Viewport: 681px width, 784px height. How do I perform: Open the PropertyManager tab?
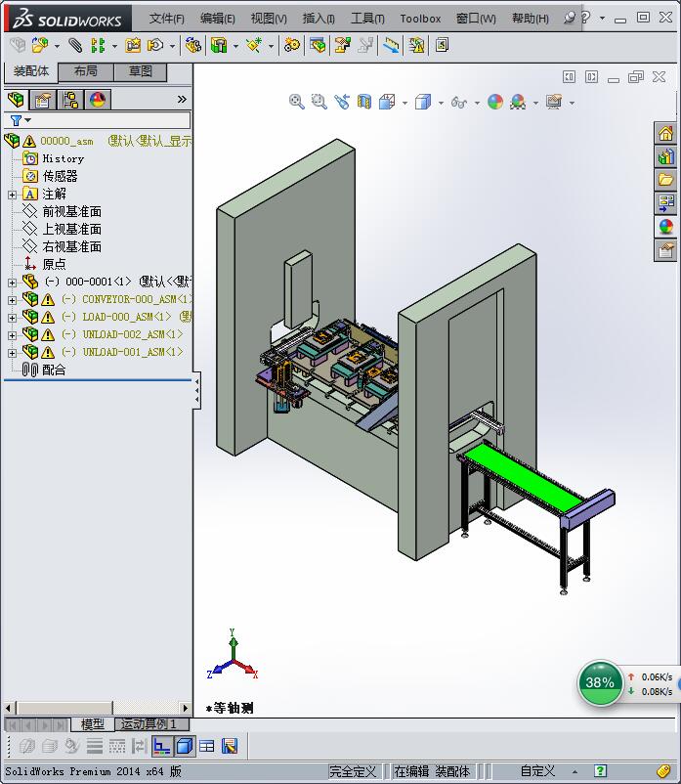[42, 100]
